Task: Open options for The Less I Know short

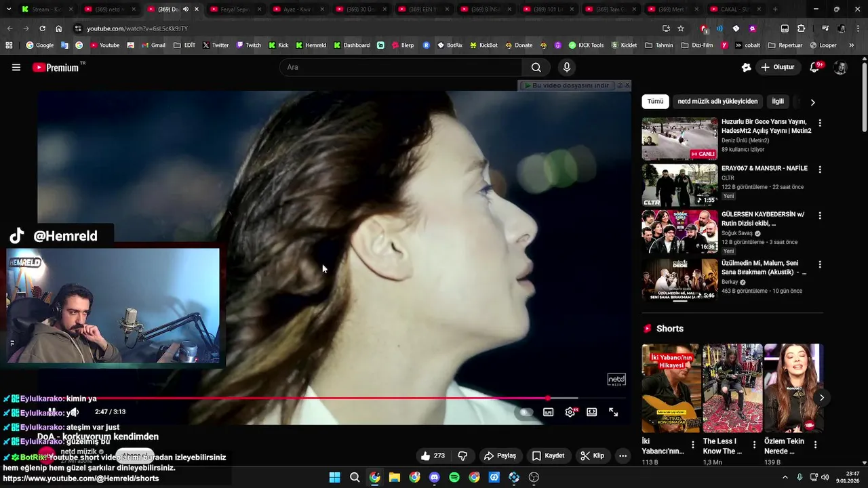Action: tap(753, 445)
